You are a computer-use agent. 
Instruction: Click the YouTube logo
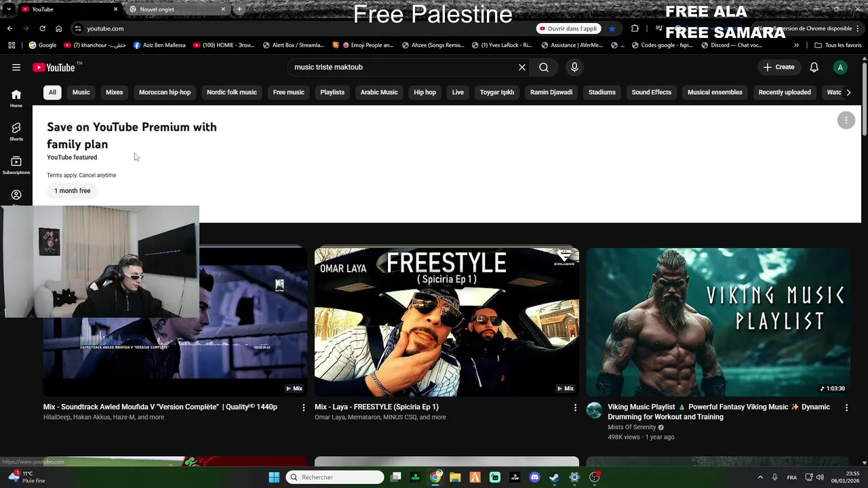54,67
